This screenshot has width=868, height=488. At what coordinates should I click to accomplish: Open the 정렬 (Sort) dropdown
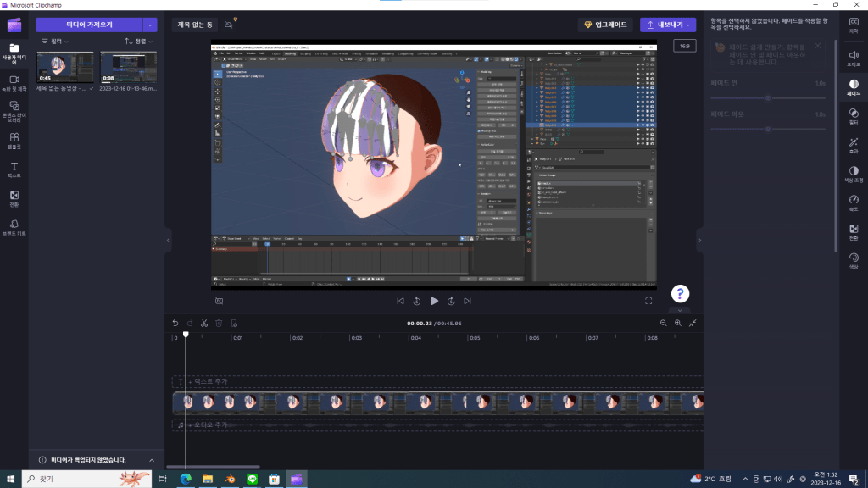[x=140, y=41]
